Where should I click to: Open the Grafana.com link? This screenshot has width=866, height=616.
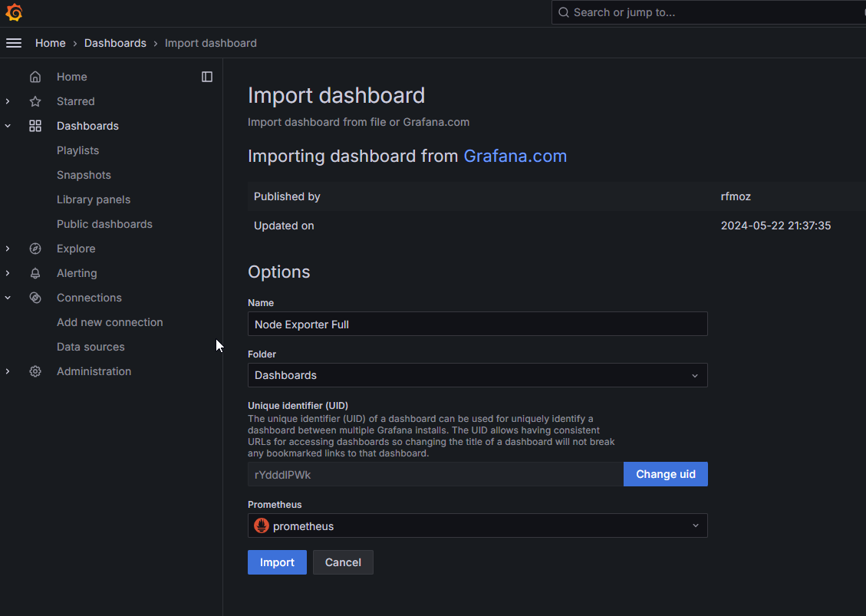click(515, 156)
